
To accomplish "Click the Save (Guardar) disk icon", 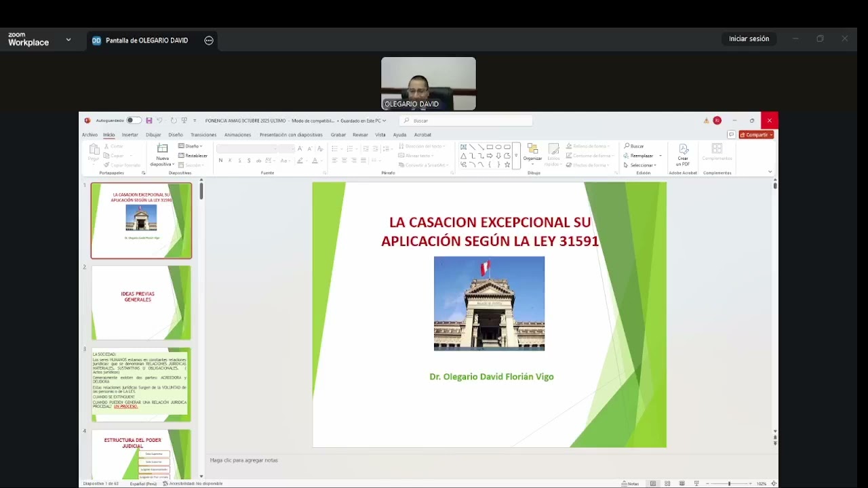I will coord(149,121).
